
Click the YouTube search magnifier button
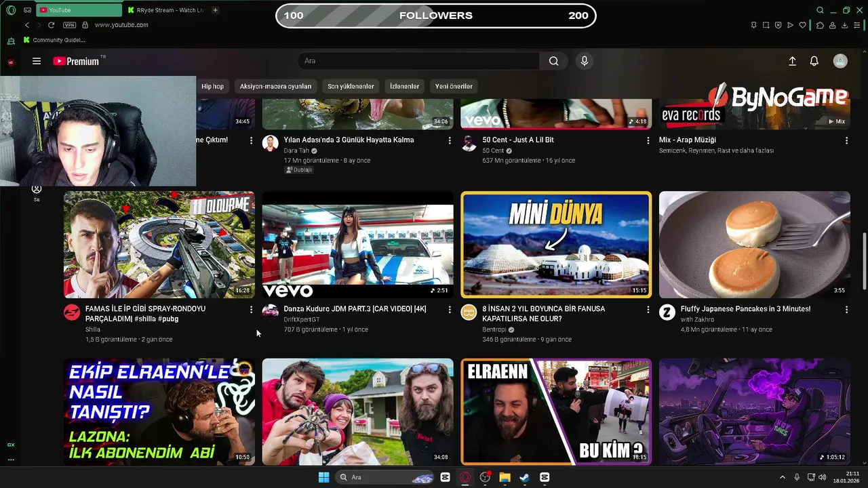point(554,61)
